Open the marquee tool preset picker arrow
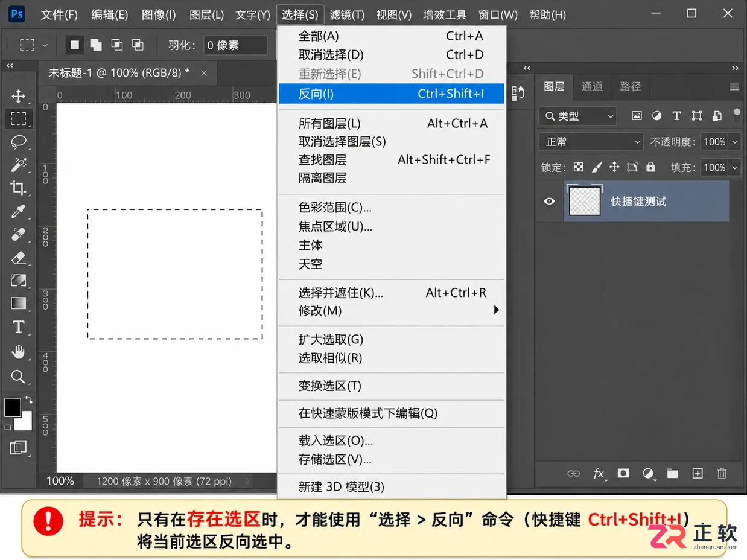The image size is (747, 560). pos(45,45)
